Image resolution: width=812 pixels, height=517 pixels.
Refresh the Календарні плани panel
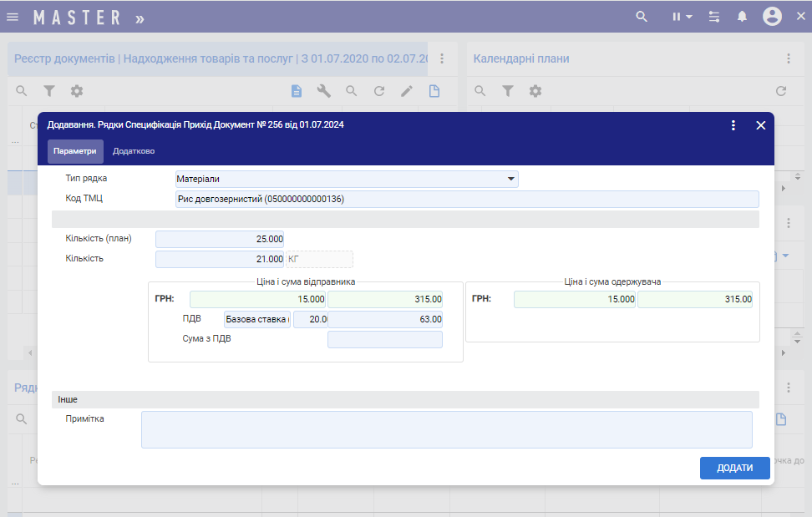pos(781,91)
